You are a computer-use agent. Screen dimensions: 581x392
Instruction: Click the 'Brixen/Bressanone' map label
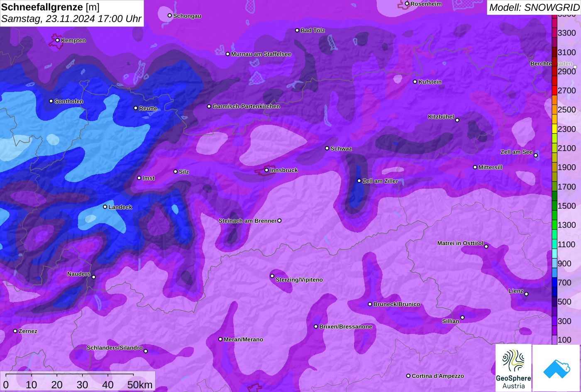tap(346, 326)
